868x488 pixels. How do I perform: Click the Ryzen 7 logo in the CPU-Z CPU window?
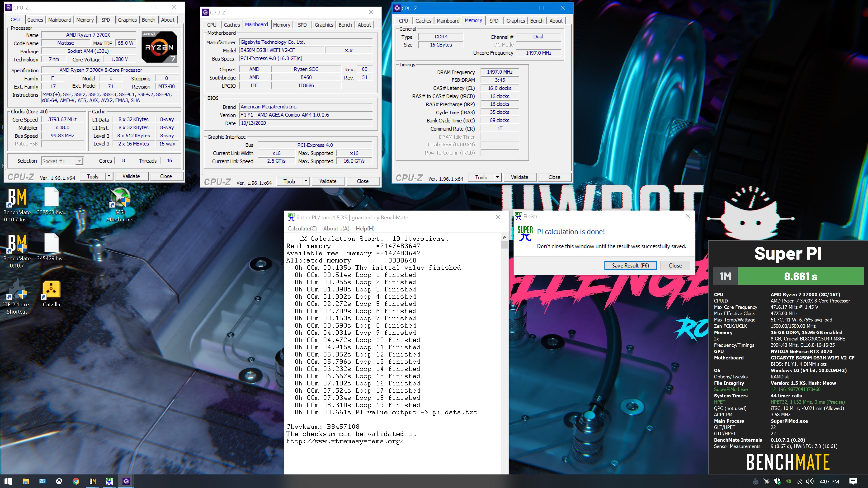point(159,47)
